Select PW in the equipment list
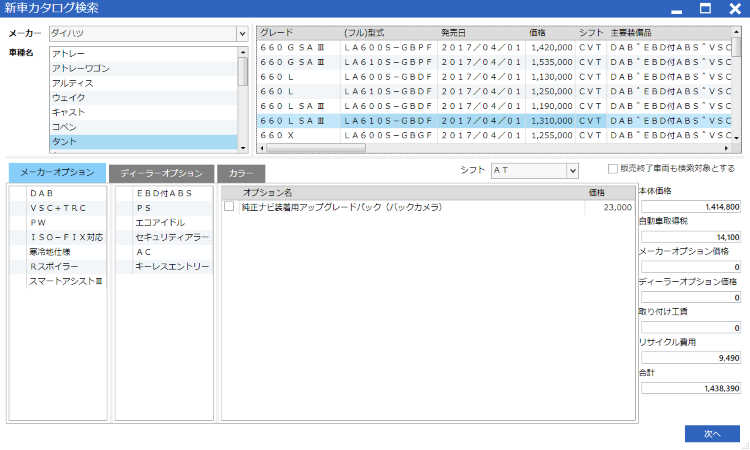The height and width of the screenshot is (450, 750). (x=58, y=222)
